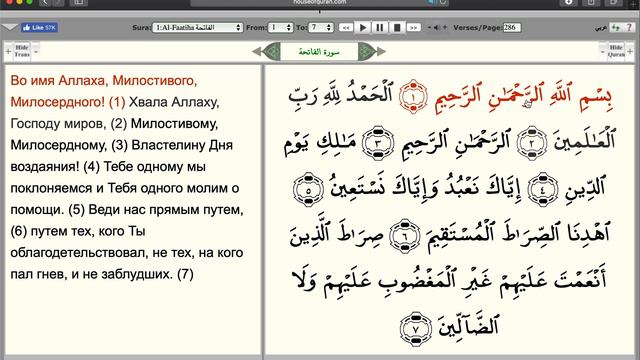Click translation text 'Веди нас прямым путем,'

coord(166,210)
